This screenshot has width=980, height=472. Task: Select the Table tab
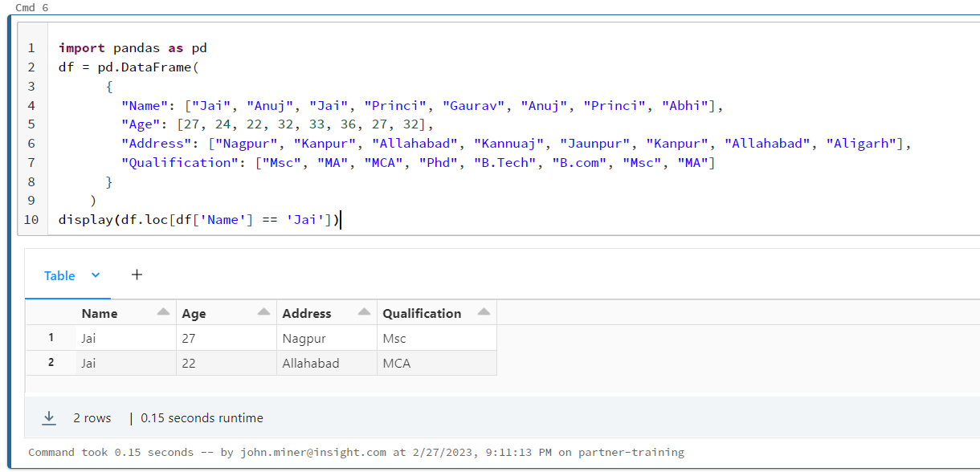[x=58, y=275]
